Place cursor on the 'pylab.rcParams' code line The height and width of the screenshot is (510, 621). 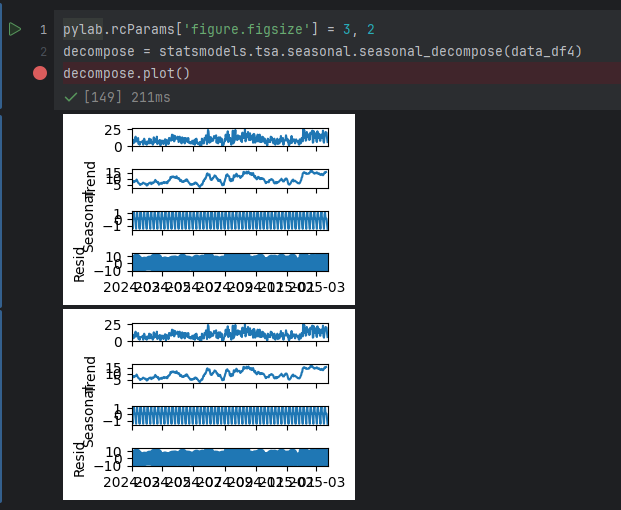[219, 29]
